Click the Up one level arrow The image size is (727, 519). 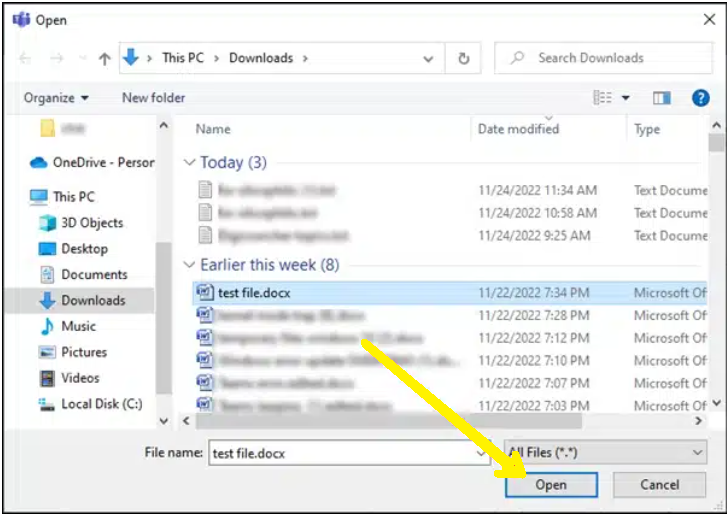click(104, 59)
